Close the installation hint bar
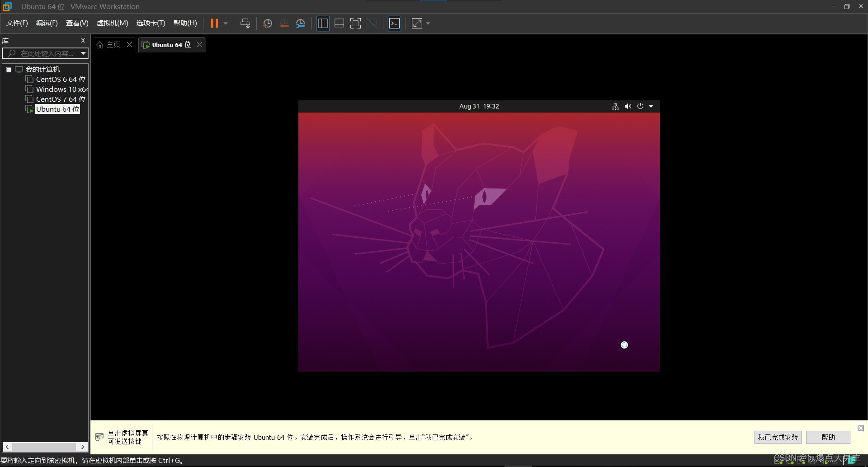 tap(861, 428)
